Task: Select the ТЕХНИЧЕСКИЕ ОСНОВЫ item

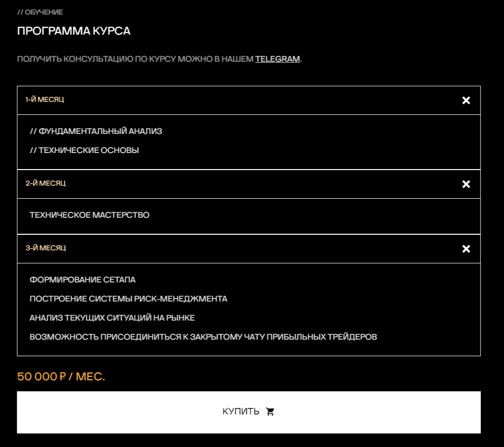Action: tap(84, 151)
